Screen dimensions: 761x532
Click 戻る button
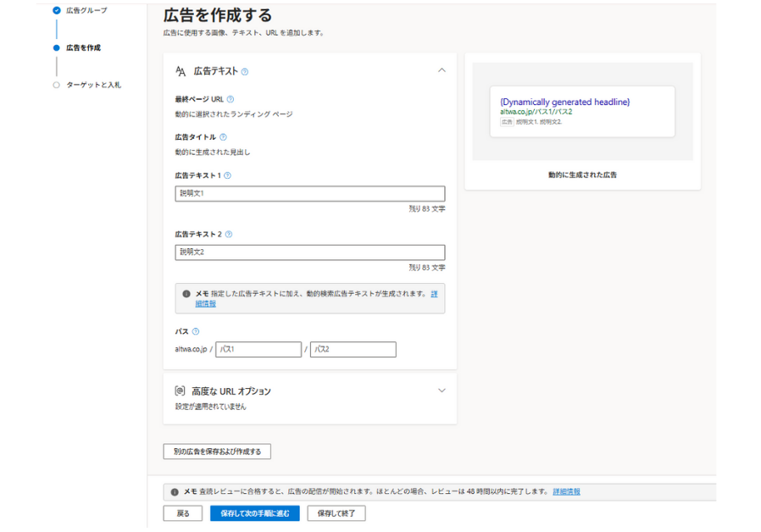tap(183, 513)
